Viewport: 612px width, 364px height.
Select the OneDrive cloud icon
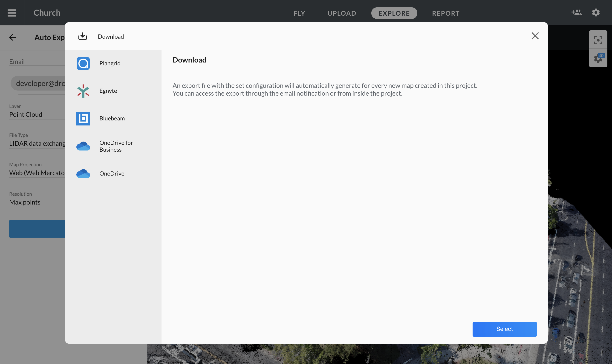coord(83,174)
